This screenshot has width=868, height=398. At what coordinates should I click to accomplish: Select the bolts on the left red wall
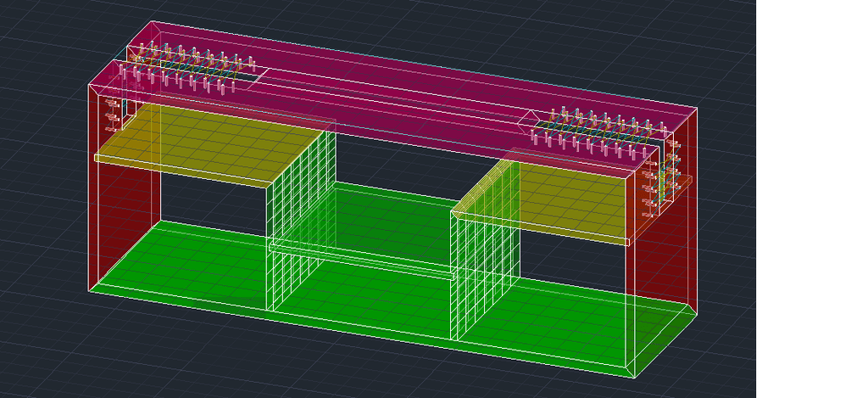pos(113,116)
